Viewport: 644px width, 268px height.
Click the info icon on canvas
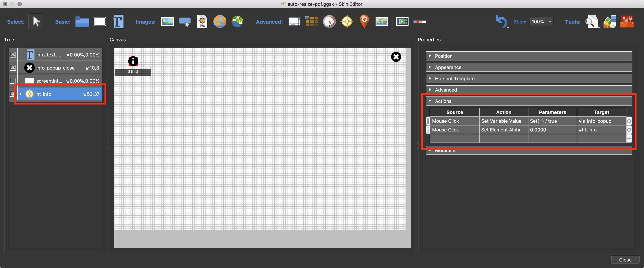coord(133,61)
